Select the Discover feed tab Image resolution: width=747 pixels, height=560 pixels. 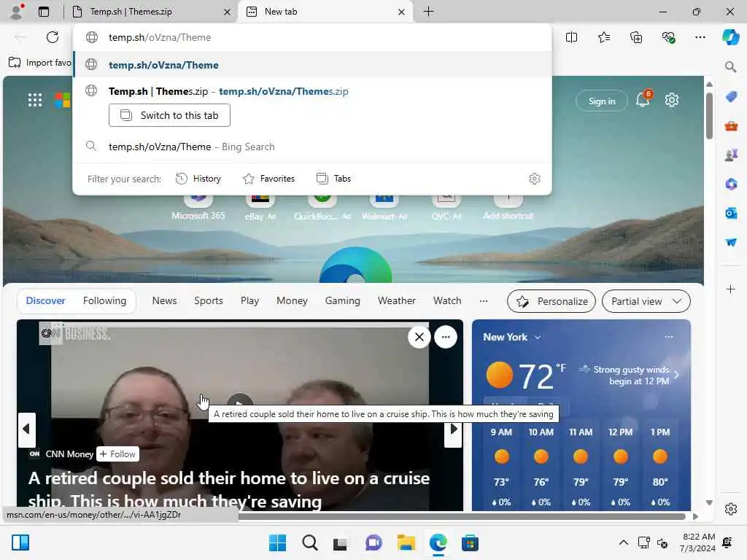(45, 301)
